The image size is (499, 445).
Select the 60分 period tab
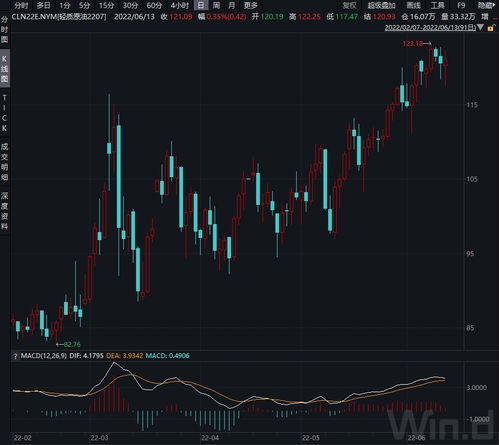click(x=154, y=5)
